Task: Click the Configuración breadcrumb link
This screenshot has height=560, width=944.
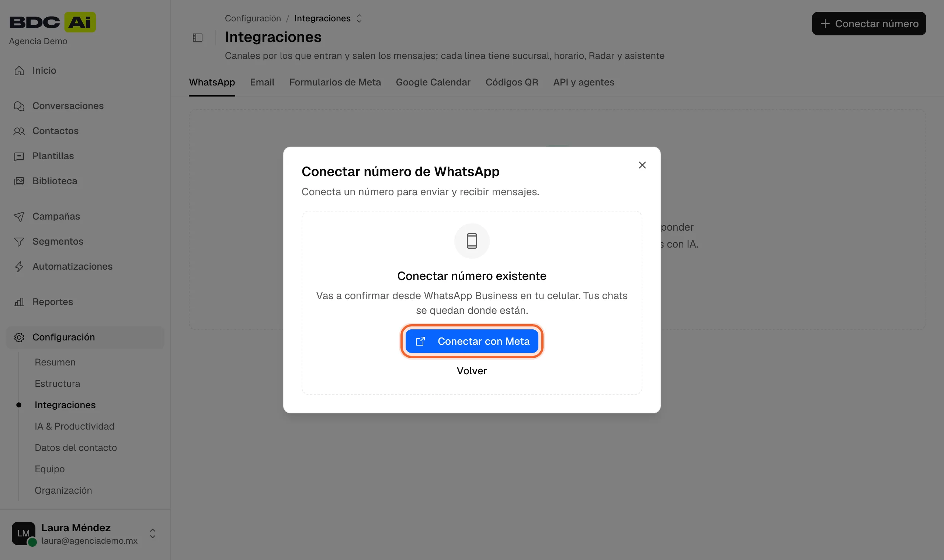Action: coord(253,18)
